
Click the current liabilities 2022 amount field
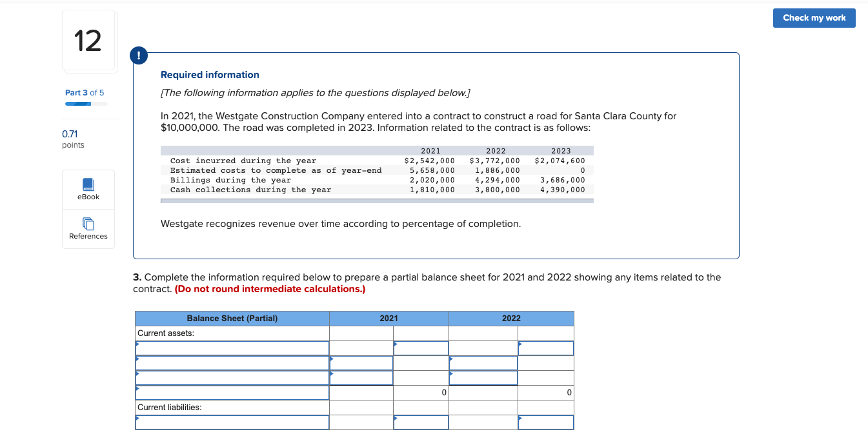[x=546, y=422]
